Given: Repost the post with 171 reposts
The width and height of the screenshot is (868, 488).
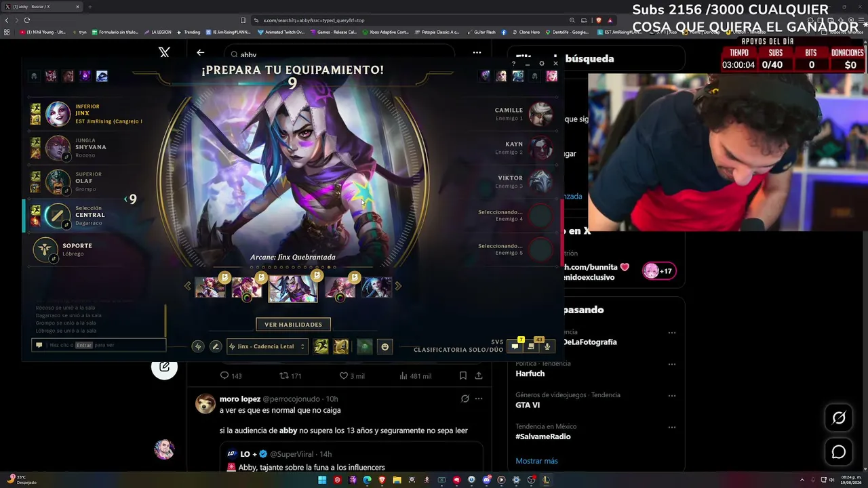Looking at the screenshot, I should (x=290, y=375).
